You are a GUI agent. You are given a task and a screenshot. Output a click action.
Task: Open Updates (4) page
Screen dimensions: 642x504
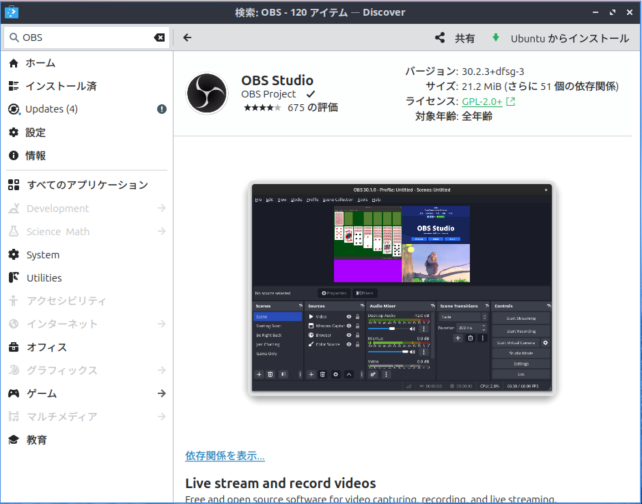click(x=87, y=109)
